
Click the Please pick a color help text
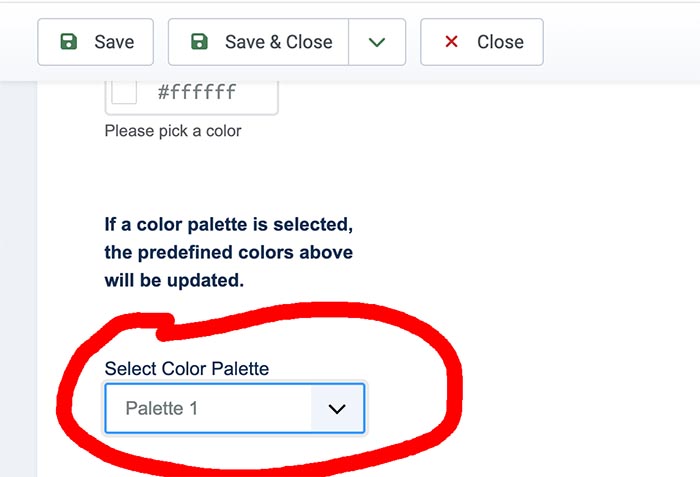(x=173, y=131)
